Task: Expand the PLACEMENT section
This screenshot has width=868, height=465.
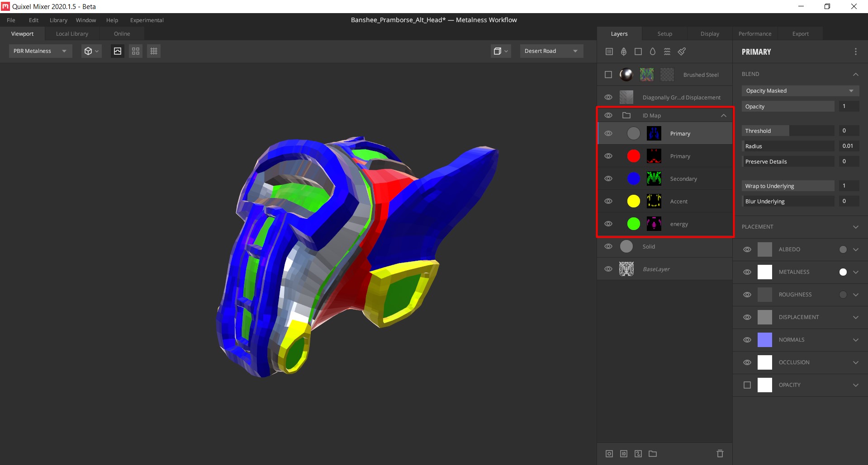Action: click(855, 227)
